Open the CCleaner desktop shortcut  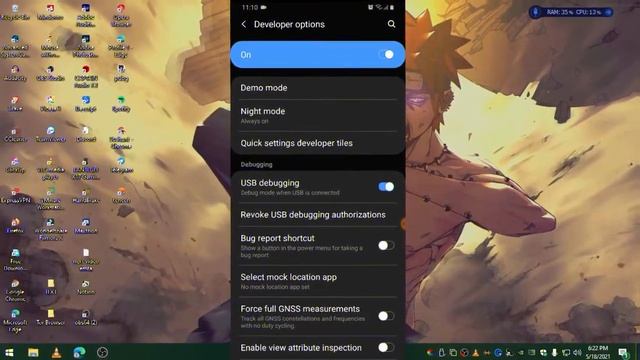[x=15, y=135]
